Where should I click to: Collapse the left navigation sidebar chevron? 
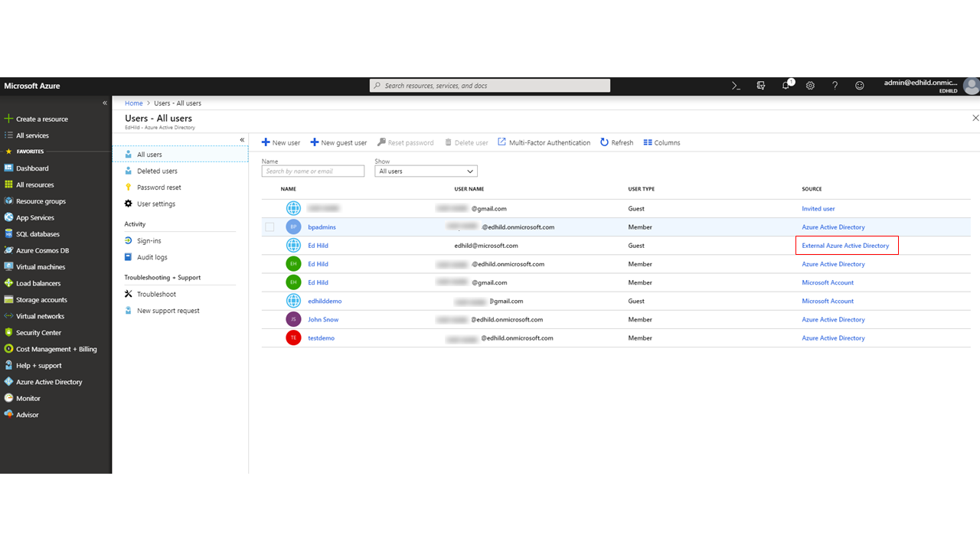coord(105,103)
